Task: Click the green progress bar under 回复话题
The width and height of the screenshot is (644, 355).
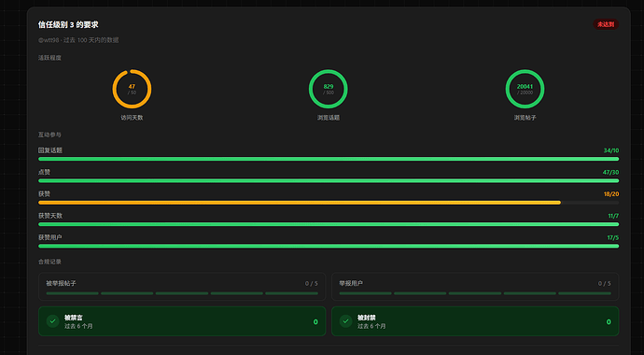Action: coord(329,159)
